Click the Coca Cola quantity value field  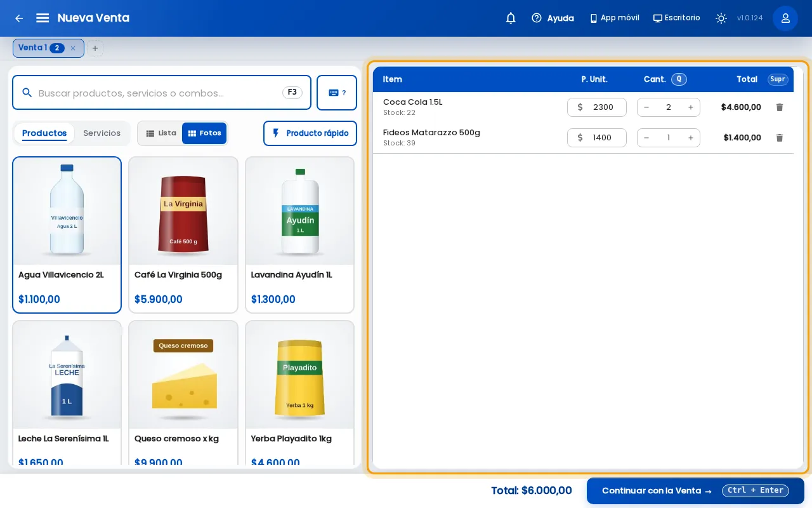[x=669, y=107]
